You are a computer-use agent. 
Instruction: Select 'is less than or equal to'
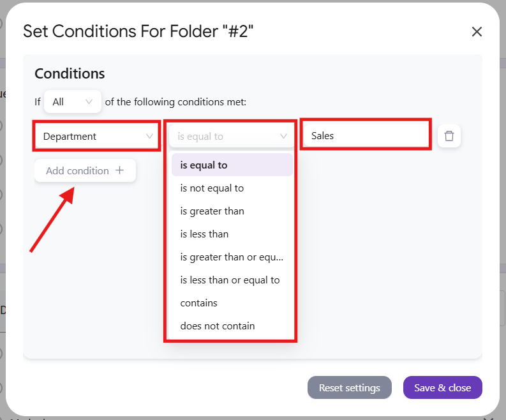[230, 280]
